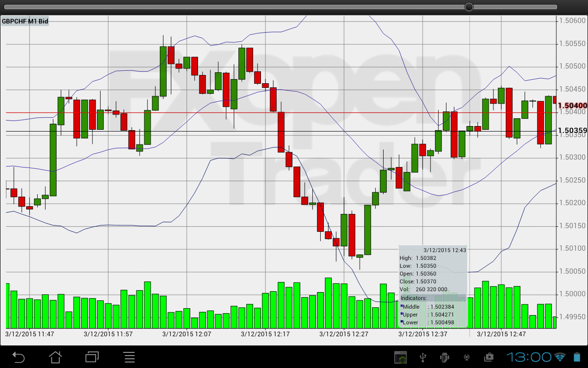Tap the battery status icon
The width and height of the screenshot is (588, 368).
point(577,357)
